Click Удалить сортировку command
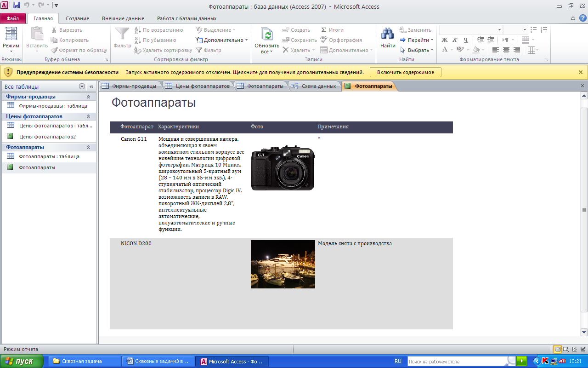 [x=163, y=50]
